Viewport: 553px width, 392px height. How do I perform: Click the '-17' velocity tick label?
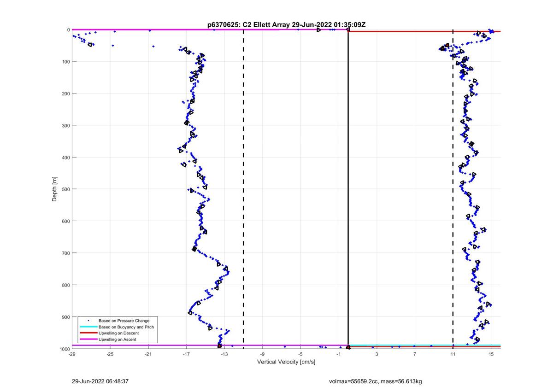[x=186, y=354]
